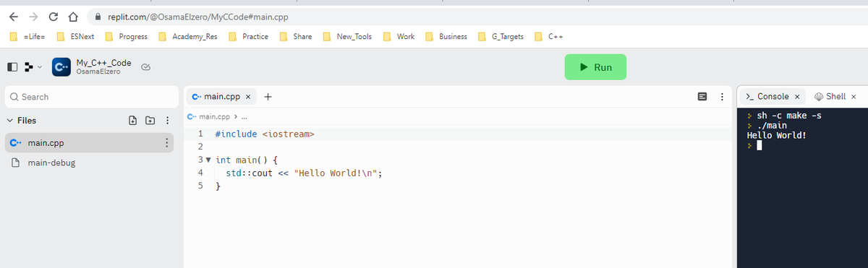Open the Files panel more options
This screenshot has height=268, width=868.
(168, 121)
